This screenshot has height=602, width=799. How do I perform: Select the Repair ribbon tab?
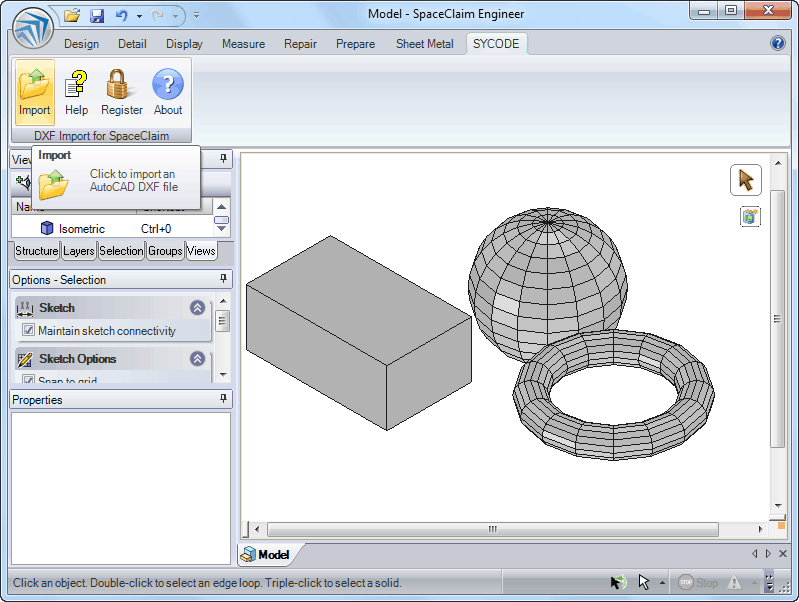tap(301, 44)
